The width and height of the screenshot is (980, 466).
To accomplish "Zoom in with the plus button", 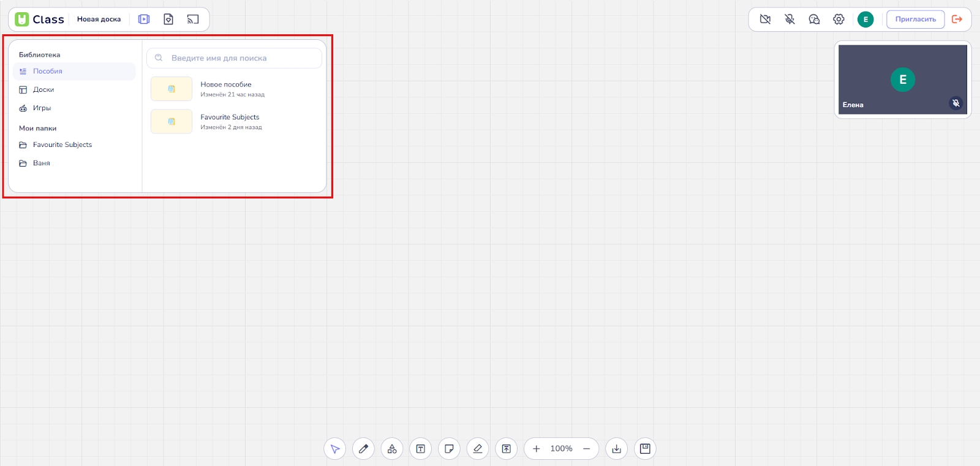I will [537, 449].
